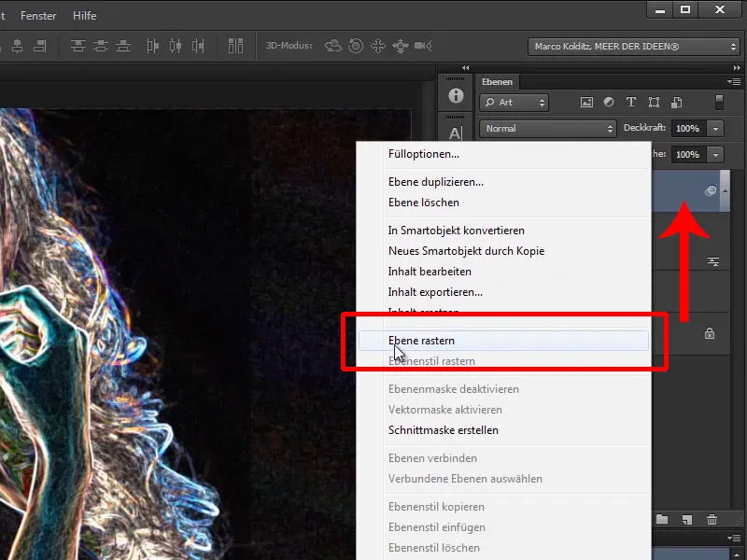Filter layers by shape layers icon
Viewport: 747px width, 560px height.
654,102
